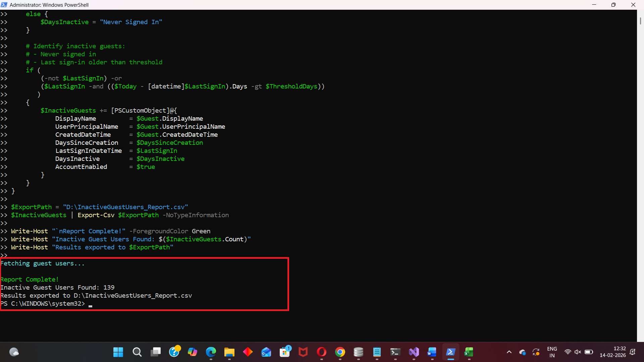Open Outlook from taskbar
644x362 pixels.
[266, 352]
